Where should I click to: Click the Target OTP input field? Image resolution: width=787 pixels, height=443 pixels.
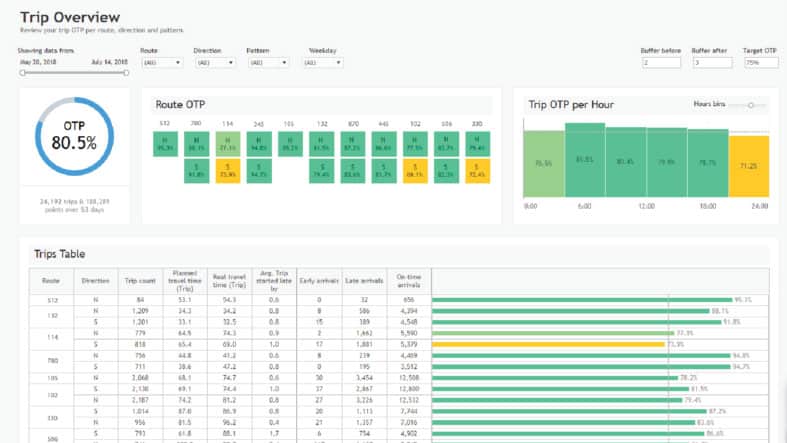761,63
